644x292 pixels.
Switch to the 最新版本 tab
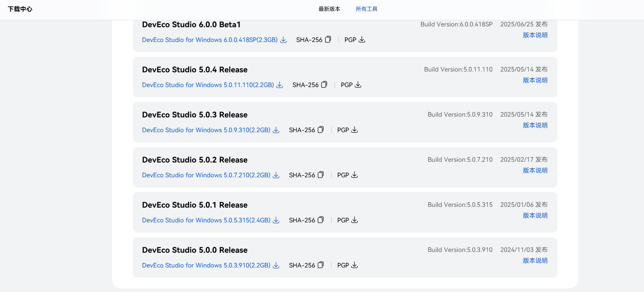pyautogui.click(x=329, y=9)
